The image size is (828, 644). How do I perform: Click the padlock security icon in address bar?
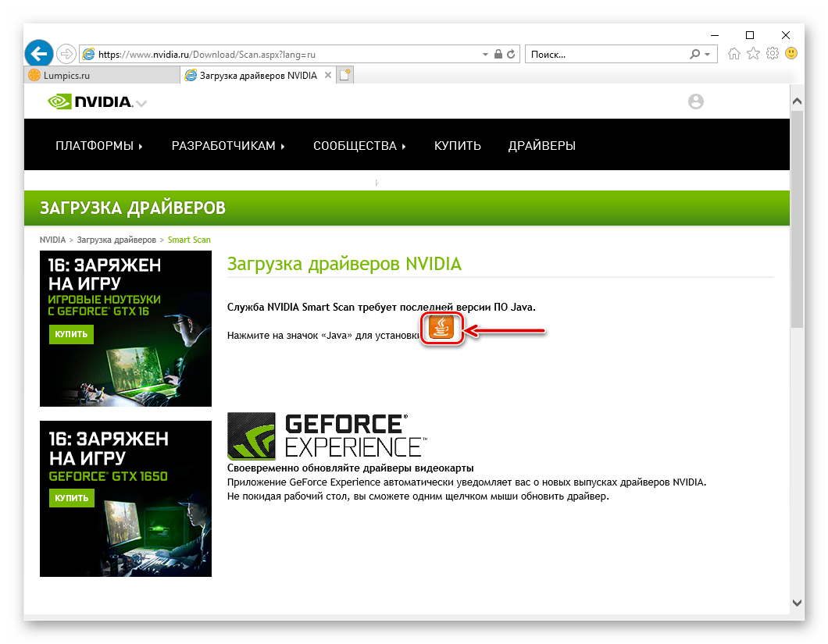498,55
